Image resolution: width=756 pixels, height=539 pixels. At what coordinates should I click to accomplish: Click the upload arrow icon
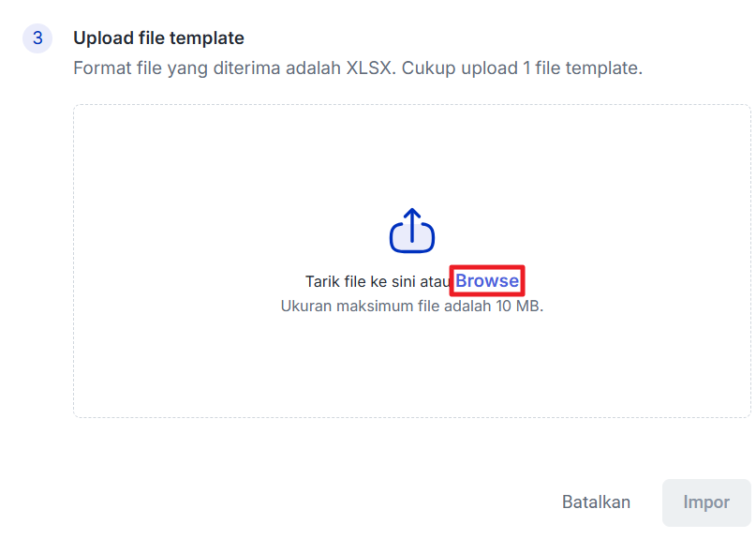[x=412, y=230]
